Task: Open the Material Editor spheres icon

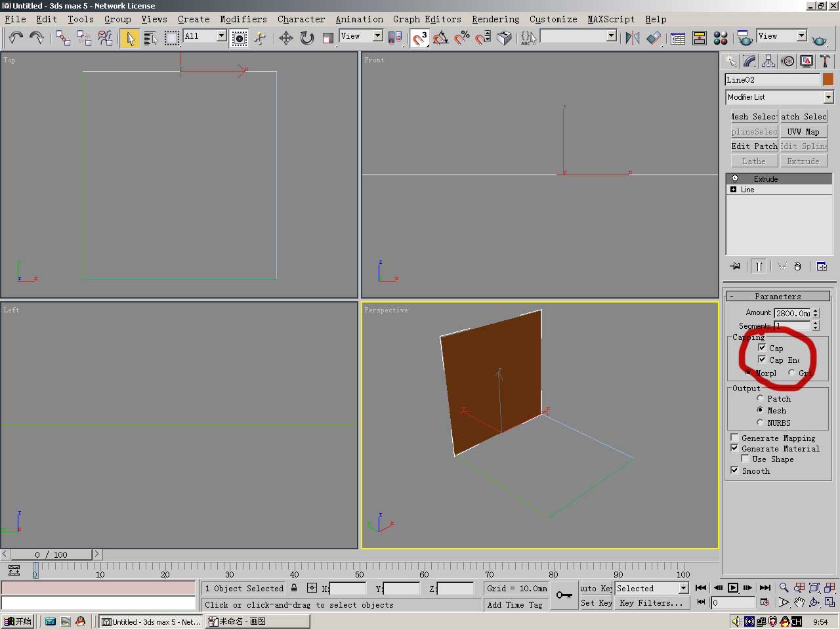Action: coord(721,38)
